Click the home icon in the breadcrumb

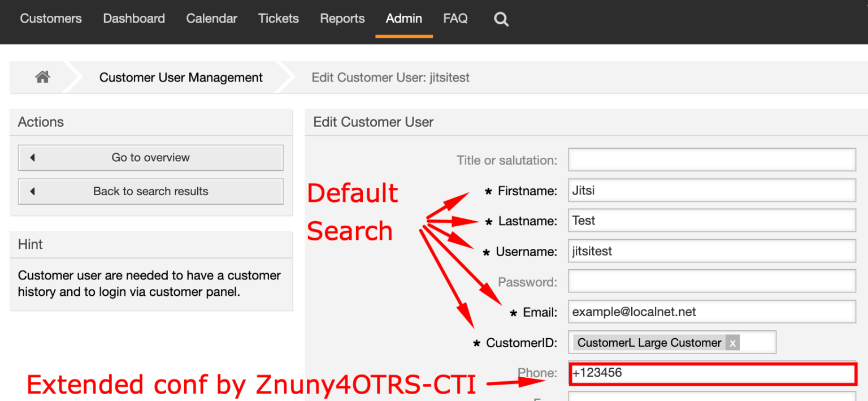point(42,77)
